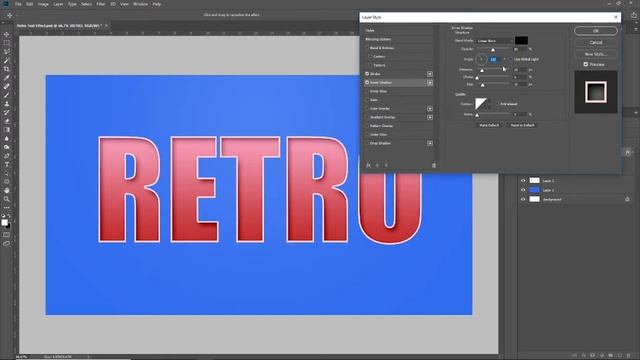This screenshot has width=640, height=360.
Task: Open the Contour picker dropdown
Action: point(489,104)
